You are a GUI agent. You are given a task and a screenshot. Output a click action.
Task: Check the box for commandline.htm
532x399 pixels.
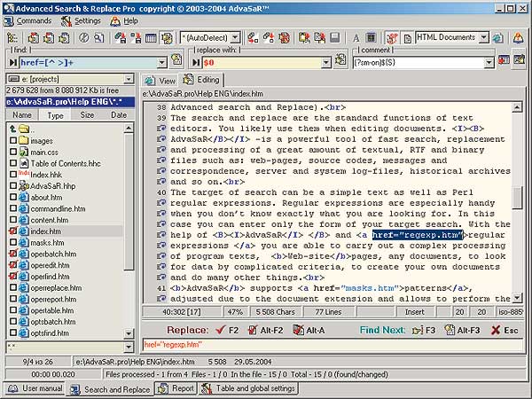click(x=13, y=208)
